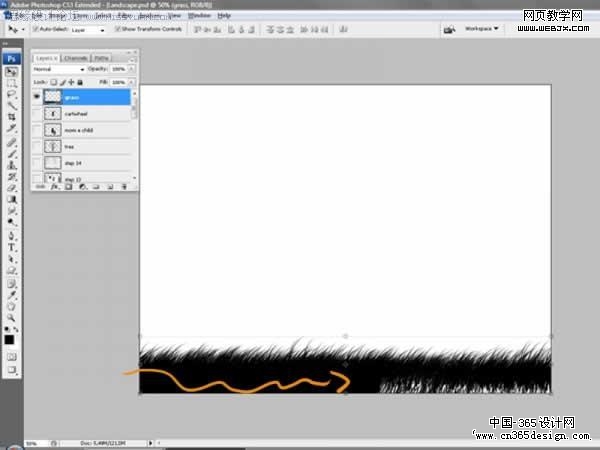Click the add layer mask icon
The width and height of the screenshot is (600, 450).
[x=68, y=187]
